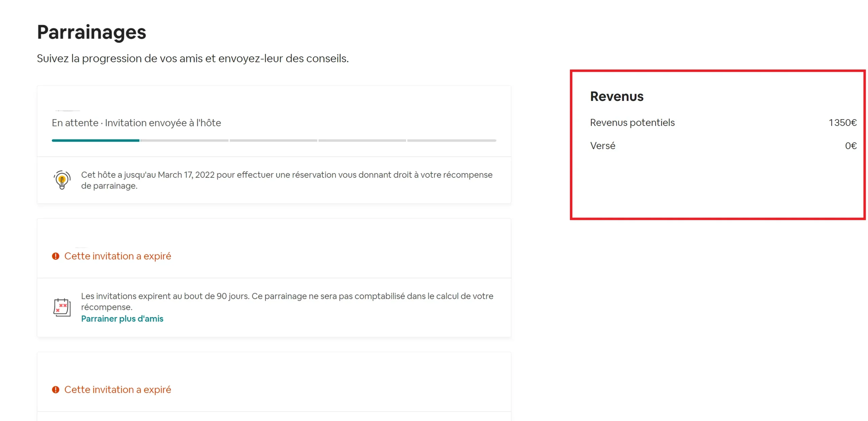Click the 1350€ potential earnings amount

842,123
